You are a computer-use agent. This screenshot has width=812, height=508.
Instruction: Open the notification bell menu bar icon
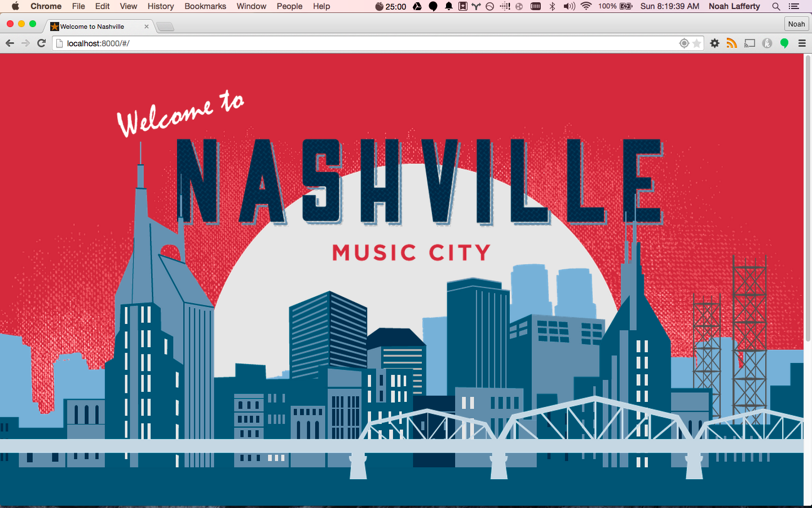pos(449,6)
